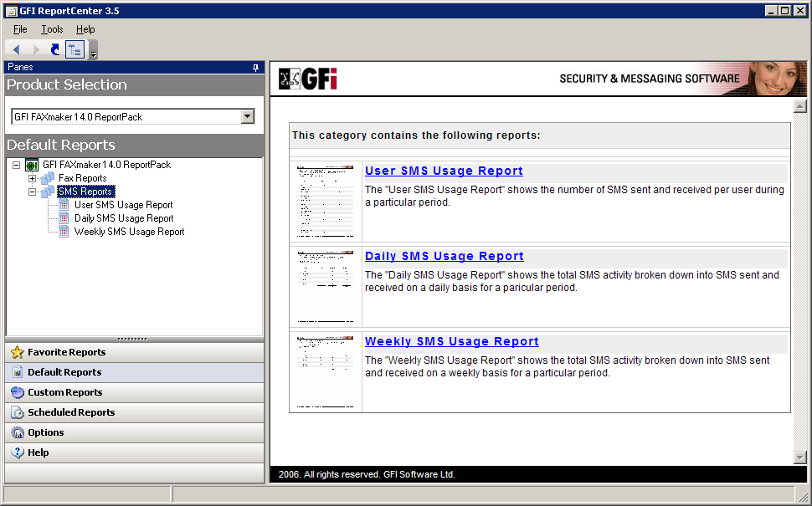
Task: Click the Forward arrow toolbar icon
Action: 36,49
